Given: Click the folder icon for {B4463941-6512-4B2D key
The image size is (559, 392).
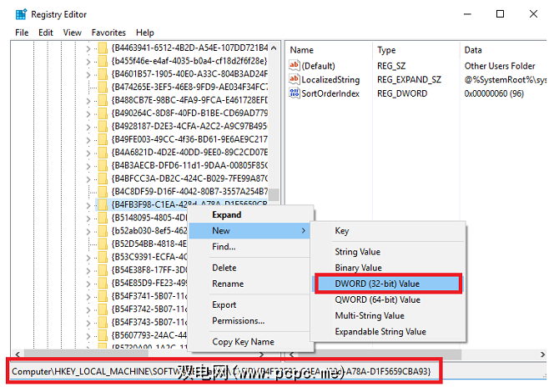Looking at the screenshot, I should pos(103,48).
